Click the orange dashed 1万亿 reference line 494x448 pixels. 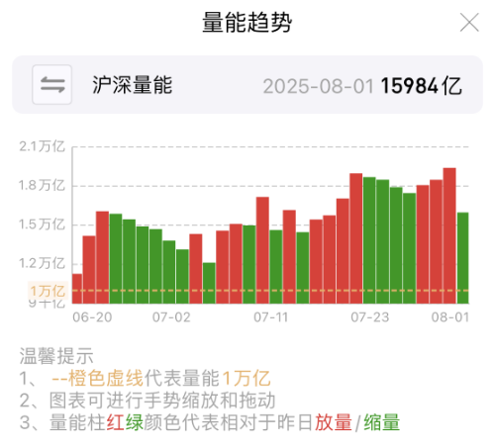click(270, 291)
